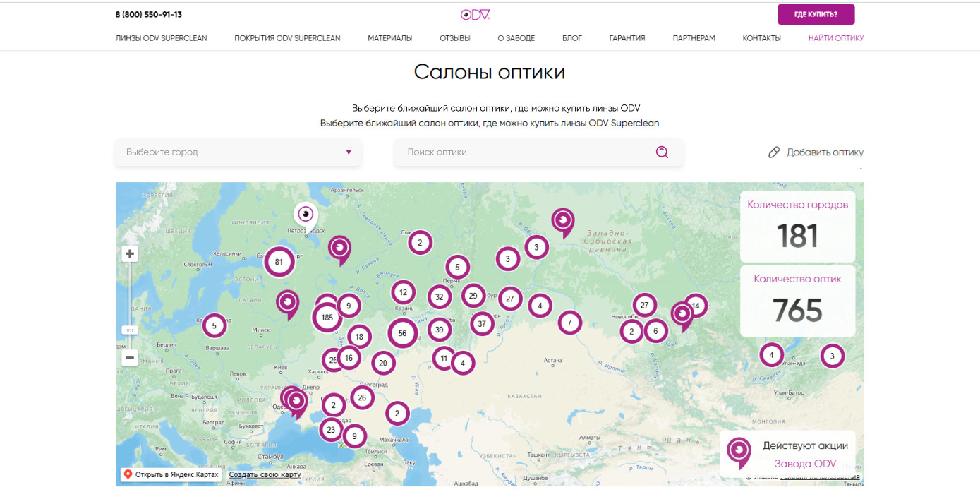Click the ODV logo in the header

pyautogui.click(x=475, y=15)
